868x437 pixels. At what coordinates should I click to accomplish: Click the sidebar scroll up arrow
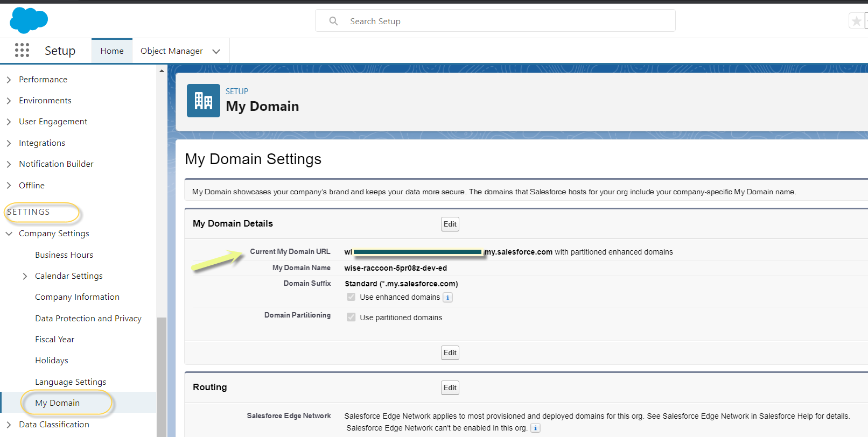[162, 71]
